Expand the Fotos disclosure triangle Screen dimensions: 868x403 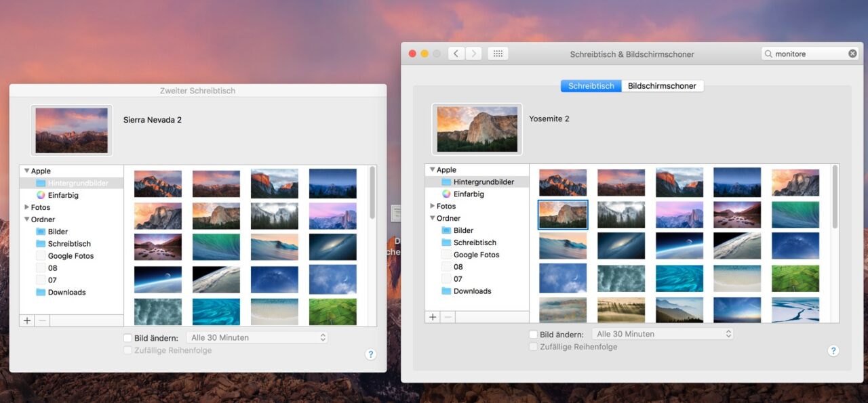(x=433, y=206)
